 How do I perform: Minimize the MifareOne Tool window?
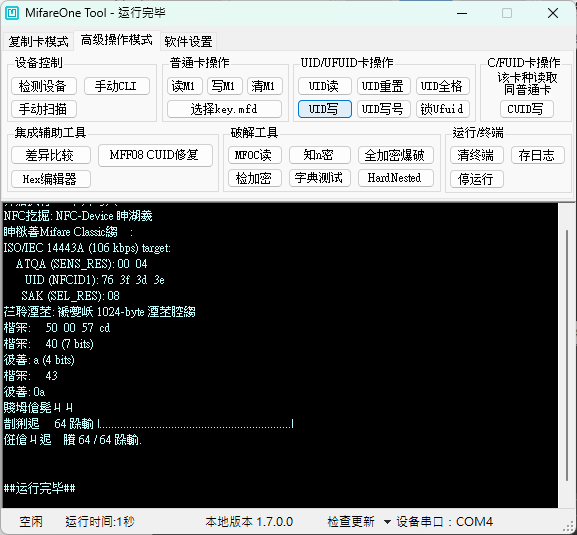pos(462,13)
